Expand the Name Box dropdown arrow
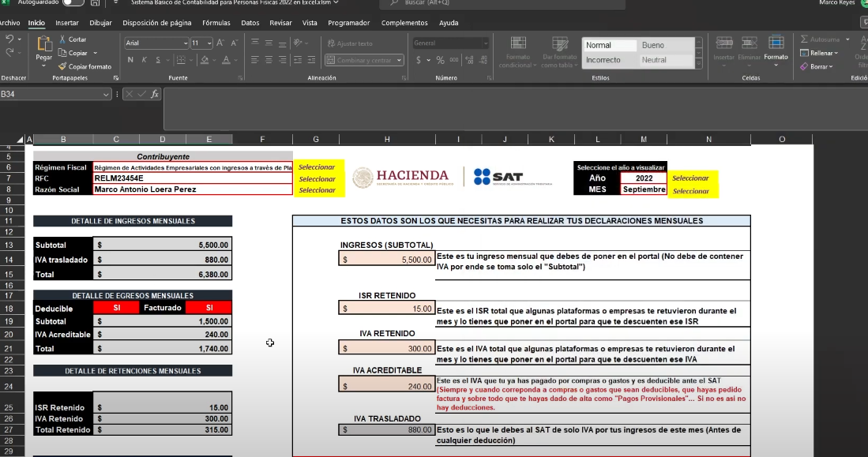Screen dimensions: 868x457 (106, 95)
